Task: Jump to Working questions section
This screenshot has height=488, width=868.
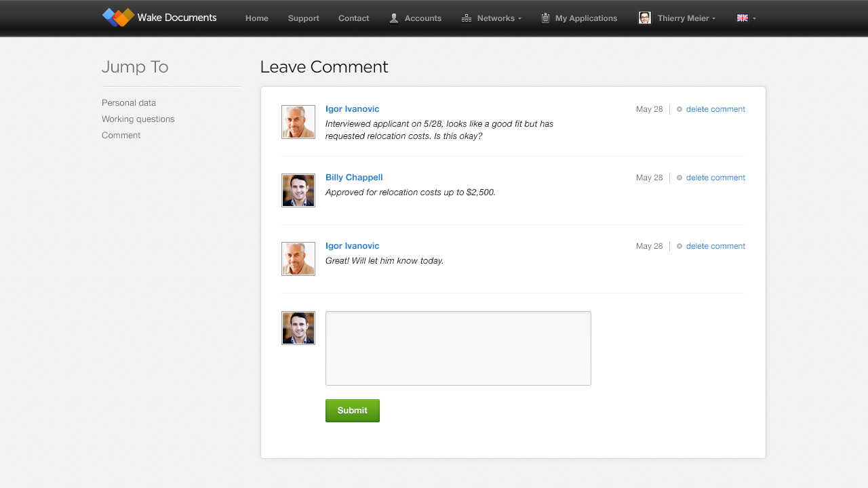Action: (138, 119)
